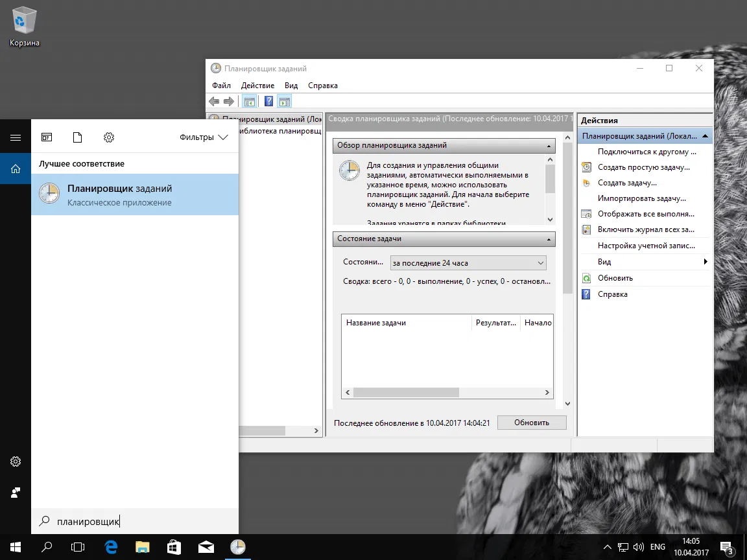Click Включить журнал всех заданий action

[x=645, y=229]
